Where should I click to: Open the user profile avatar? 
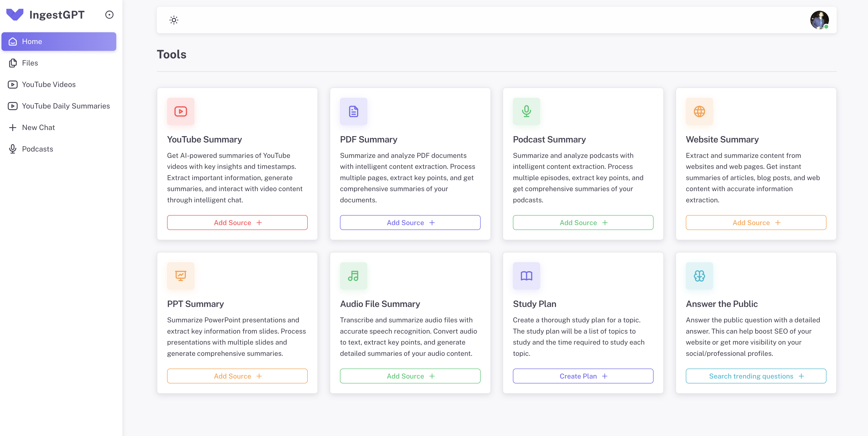coord(819,20)
